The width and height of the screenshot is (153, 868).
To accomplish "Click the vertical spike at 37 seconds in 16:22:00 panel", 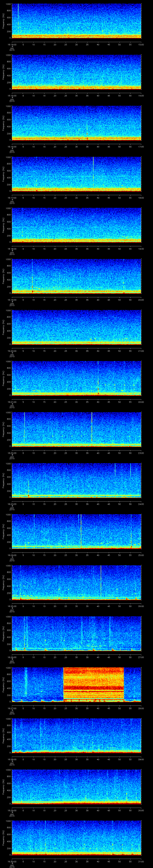I will (91, 428).
